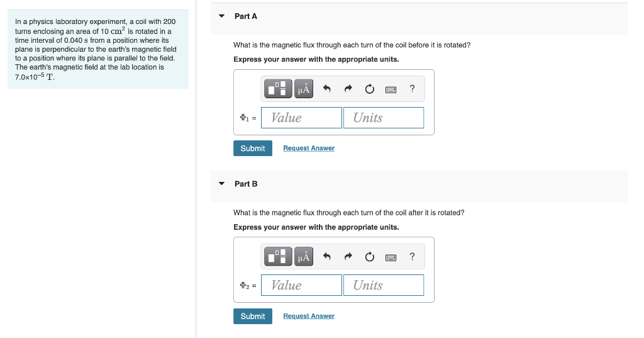Show keyboard shortcuts for Part A
Image resolution: width=644 pixels, height=338 pixels.
point(391,89)
